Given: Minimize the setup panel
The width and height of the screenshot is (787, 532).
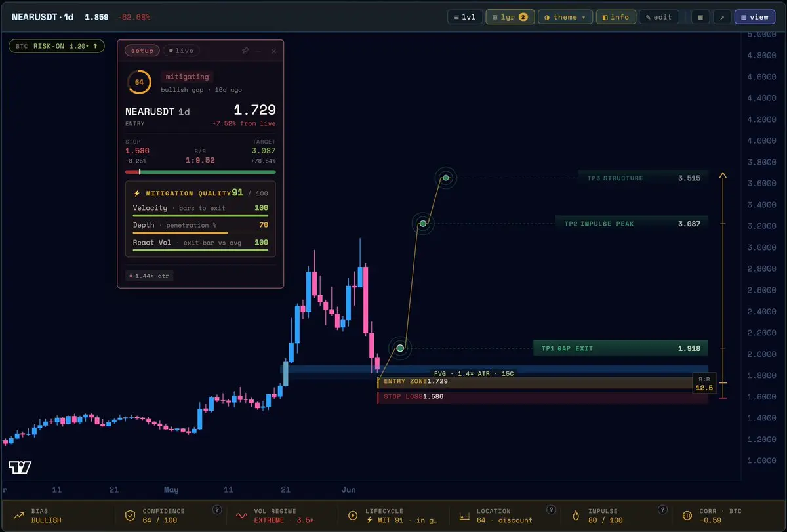Looking at the screenshot, I should (x=259, y=51).
